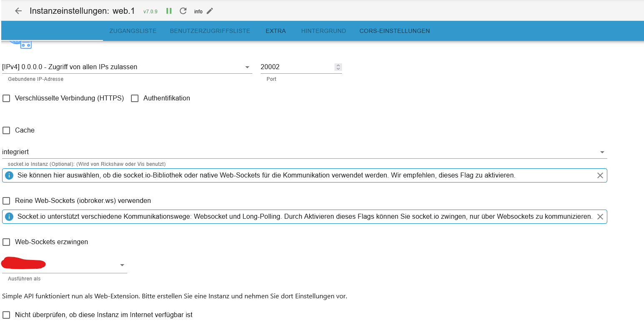Enable Verschlüsselte Verbindung (HTTPS) checkbox
Viewport: 644px width, 335px height.
7,98
